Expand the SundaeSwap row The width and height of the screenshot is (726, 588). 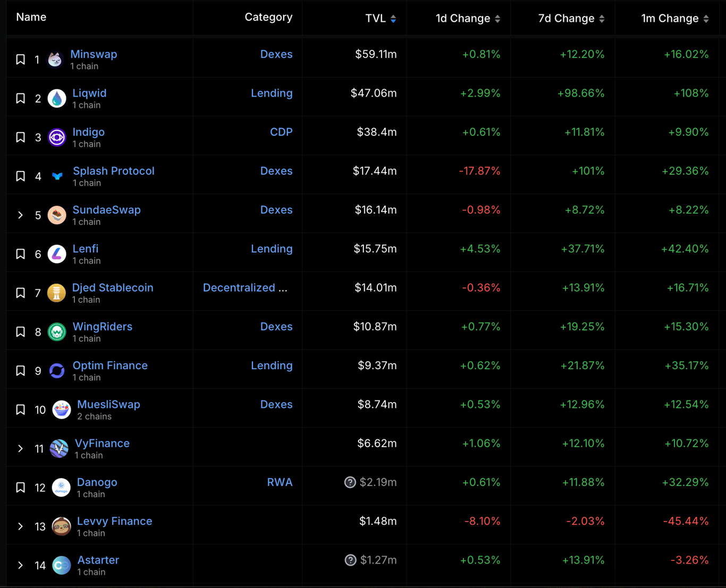[20, 215]
